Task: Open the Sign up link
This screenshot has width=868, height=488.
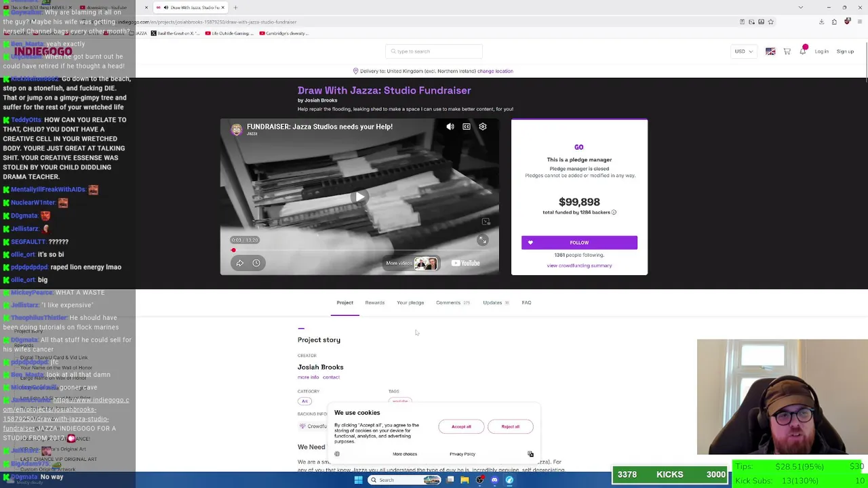Action: (x=845, y=52)
